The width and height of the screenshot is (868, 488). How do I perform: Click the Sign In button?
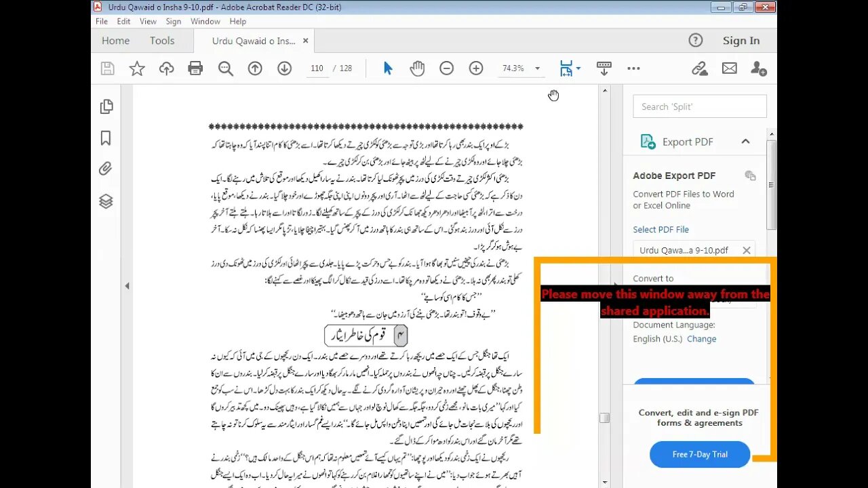coord(741,41)
